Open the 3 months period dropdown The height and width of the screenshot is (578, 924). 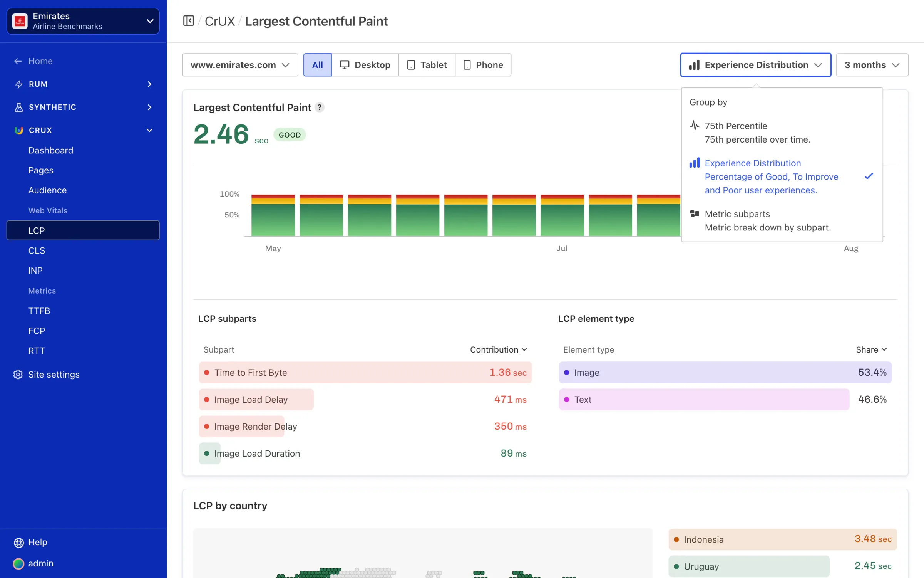coord(872,65)
